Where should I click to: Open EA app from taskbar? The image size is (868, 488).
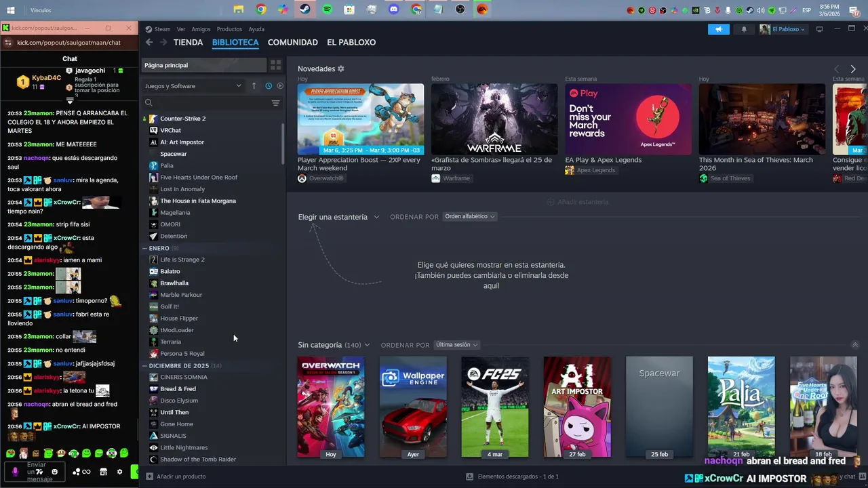pyautogui.click(x=482, y=9)
